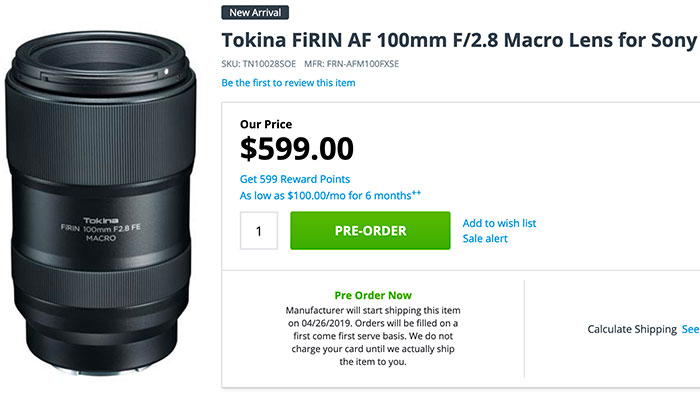Click the front glass element of lens image
Screen dimensions: 700x393
point(100,59)
